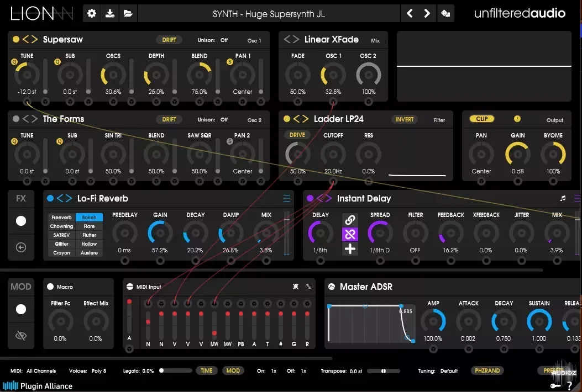Click the MIDI Input module icon
Viewport: 582px width, 392px height.
(129, 287)
